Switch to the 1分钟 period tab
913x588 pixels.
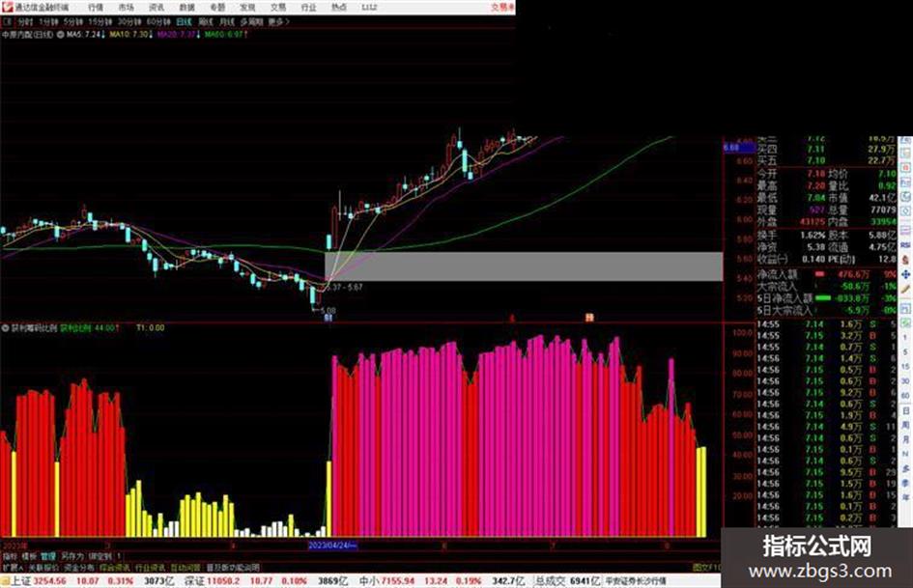point(49,21)
